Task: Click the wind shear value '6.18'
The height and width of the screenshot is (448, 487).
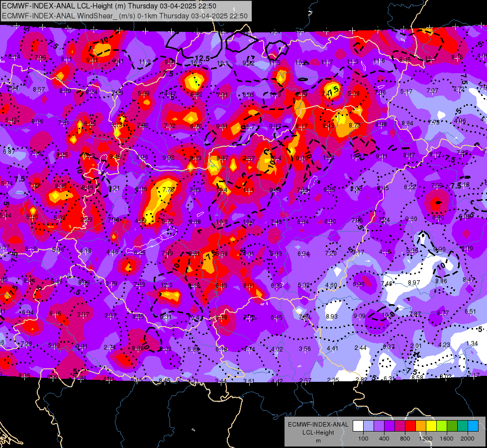Action: point(221,349)
